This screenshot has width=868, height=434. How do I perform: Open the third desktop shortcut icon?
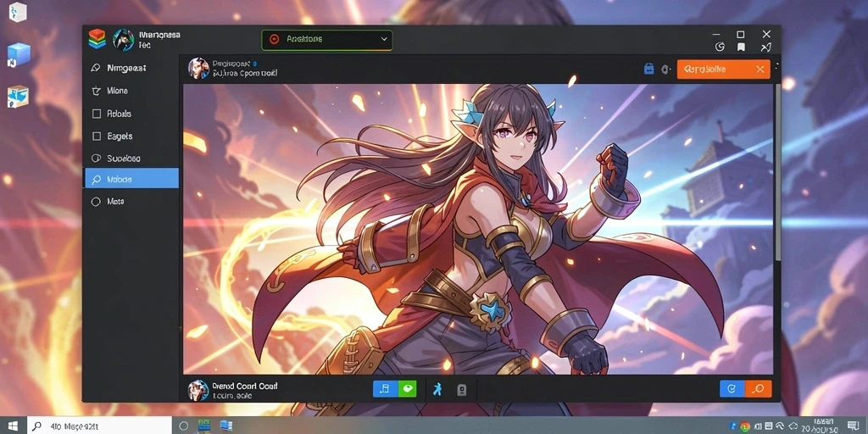coord(18,97)
